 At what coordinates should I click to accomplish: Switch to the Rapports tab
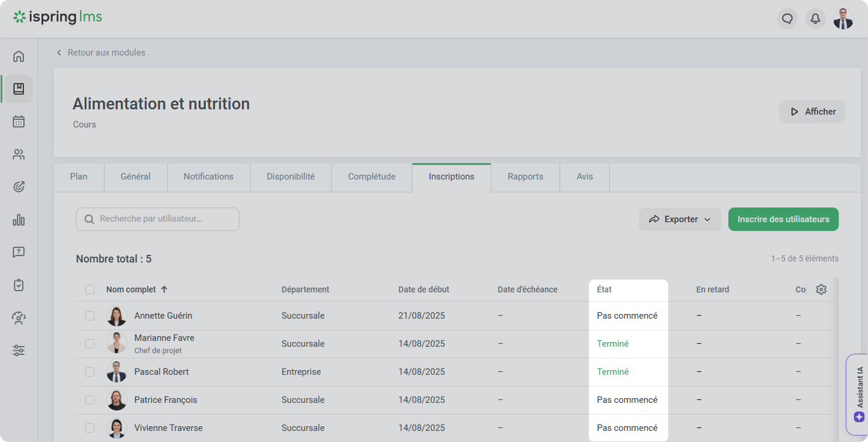pos(525,177)
